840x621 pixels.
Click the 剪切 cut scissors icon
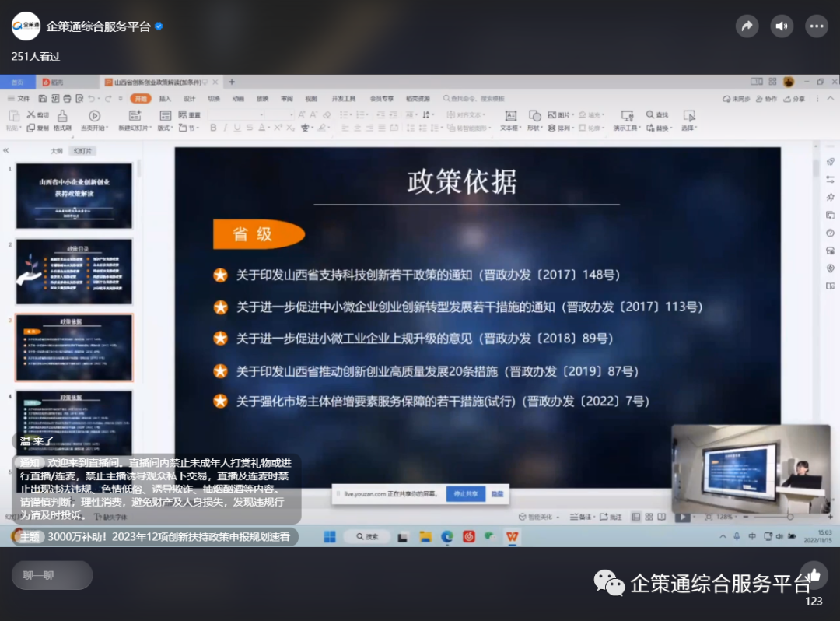(x=31, y=114)
